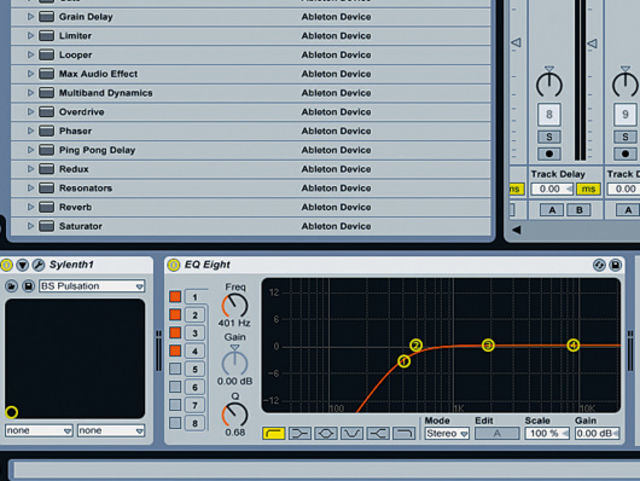Select EQ Eight band 2 selector
This screenshot has height=481, width=640.
click(195, 315)
